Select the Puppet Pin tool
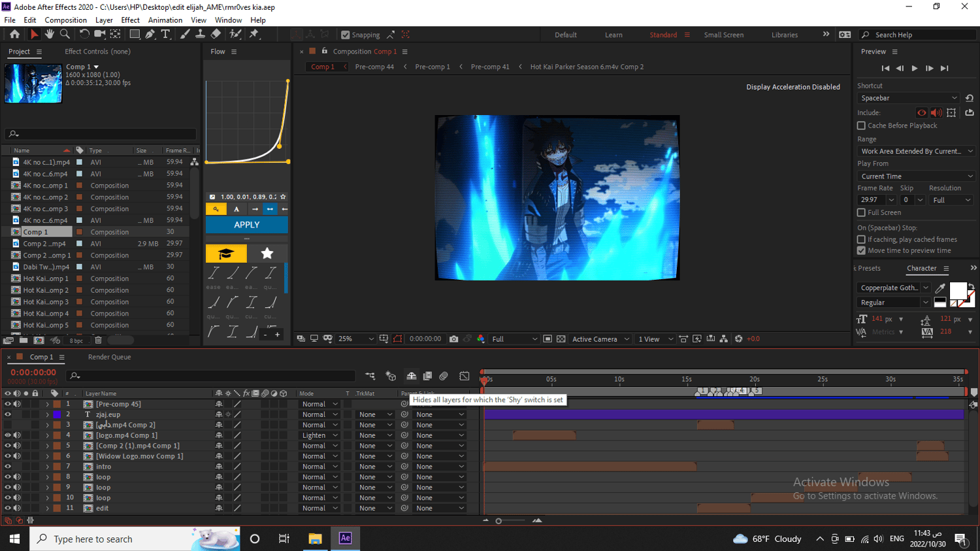980x551 pixels. pyautogui.click(x=254, y=34)
